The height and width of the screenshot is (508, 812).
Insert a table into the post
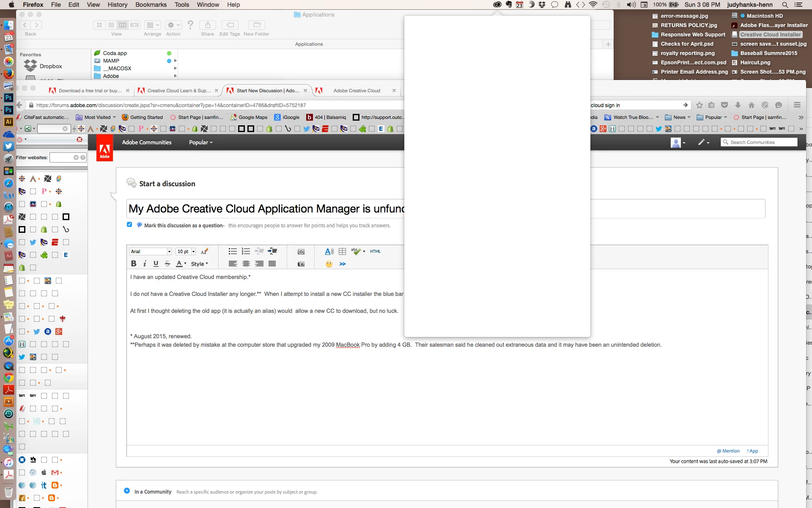(343, 251)
